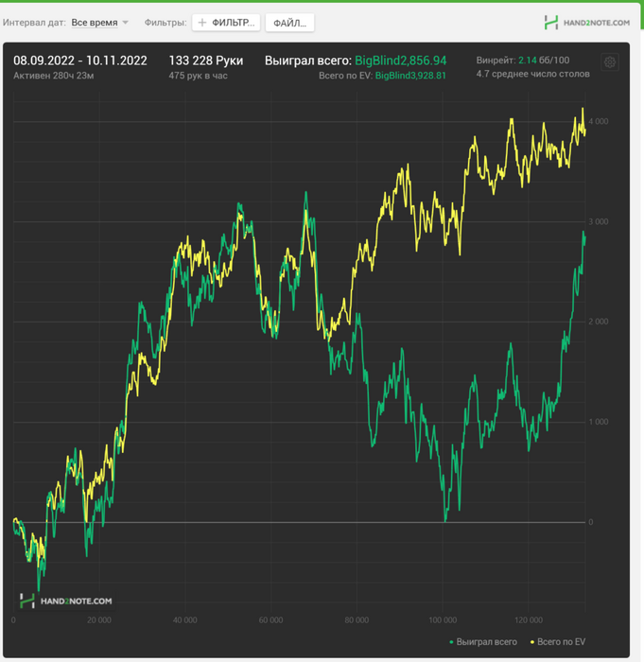644x662 pixels.
Task: Toggle 'Выиграл всего' series in legend
Action: (x=486, y=642)
